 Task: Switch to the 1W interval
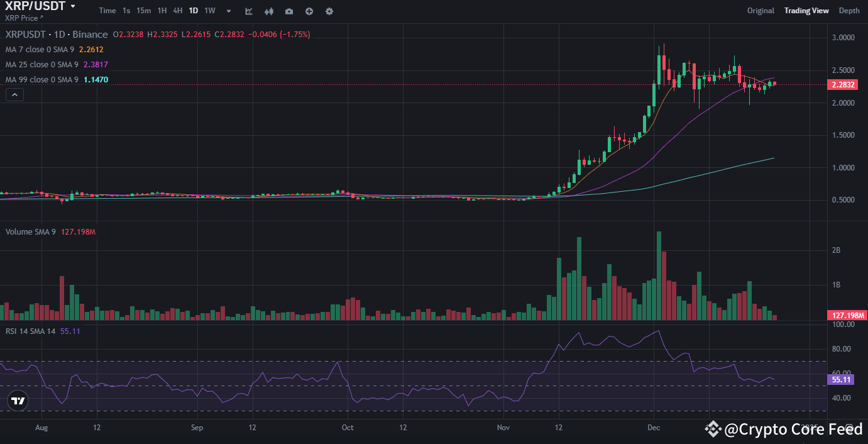(x=210, y=11)
